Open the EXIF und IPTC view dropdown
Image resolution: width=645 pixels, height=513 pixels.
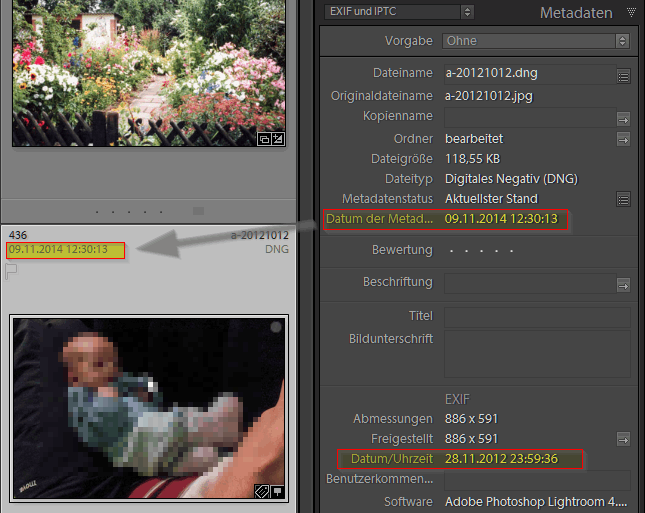399,12
